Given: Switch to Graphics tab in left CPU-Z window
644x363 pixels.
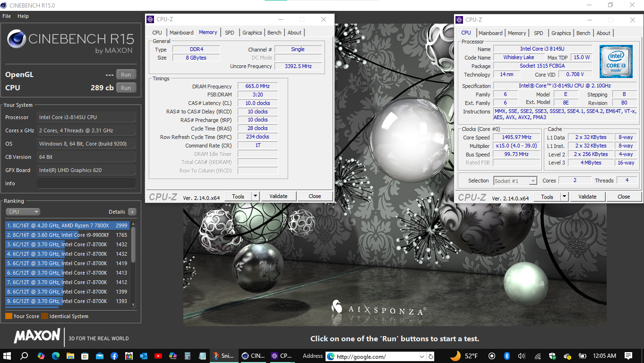Looking at the screenshot, I should (x=252, y=33).
